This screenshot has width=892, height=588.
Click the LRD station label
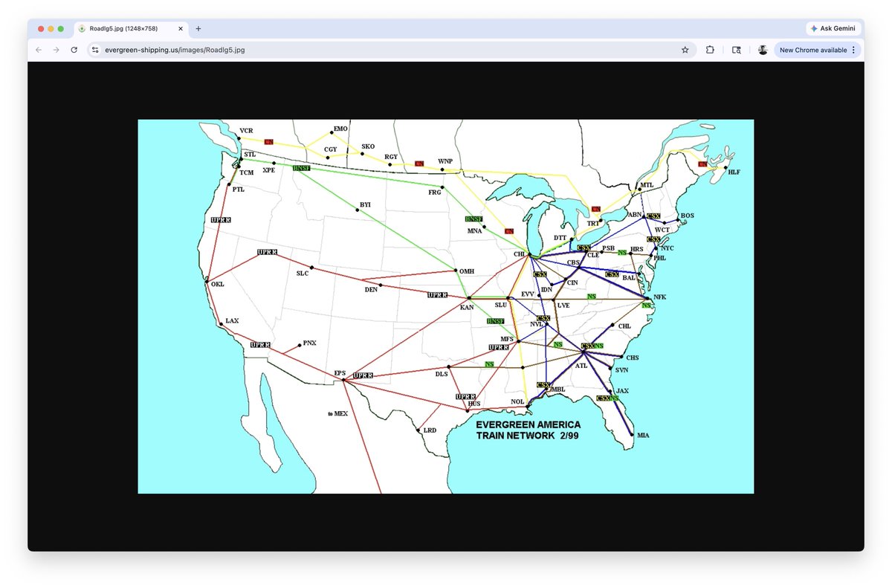click(430, 431)
